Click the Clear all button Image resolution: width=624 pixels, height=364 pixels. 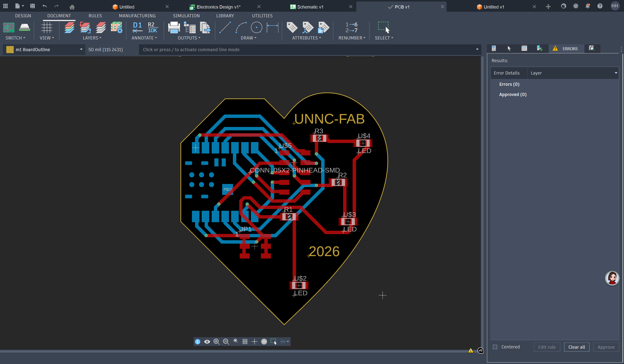[x=576, y=347]
